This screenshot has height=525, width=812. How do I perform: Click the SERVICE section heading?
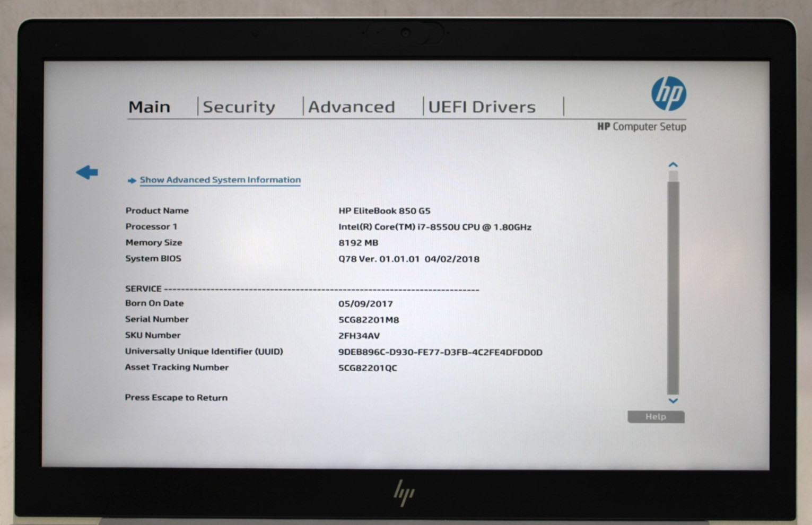tap(143, 289)
